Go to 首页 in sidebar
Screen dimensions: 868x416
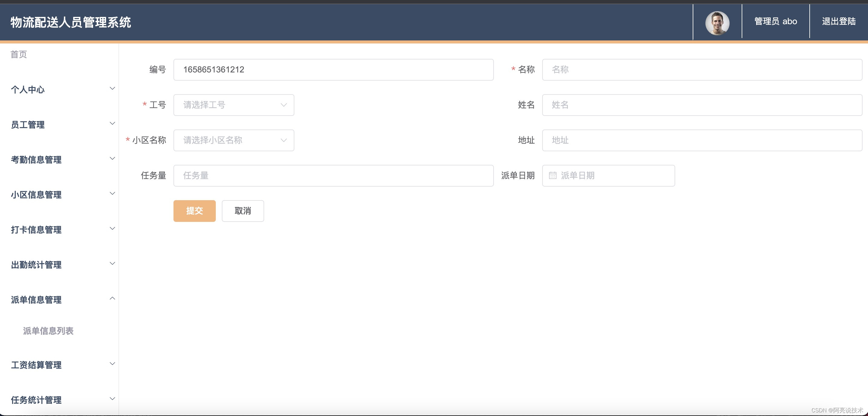(x=19, y=55)
